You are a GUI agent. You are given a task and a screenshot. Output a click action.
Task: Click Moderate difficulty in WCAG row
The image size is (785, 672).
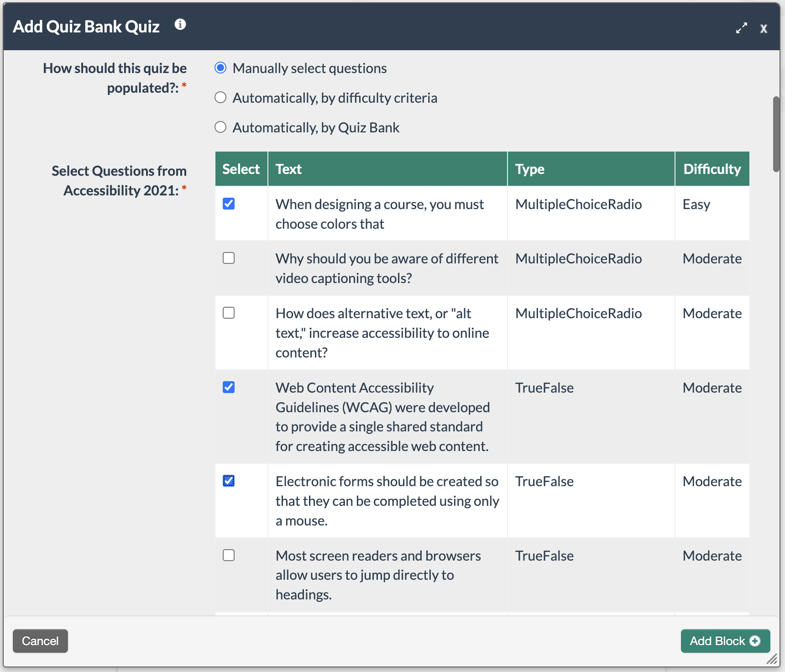click(712, 388)
